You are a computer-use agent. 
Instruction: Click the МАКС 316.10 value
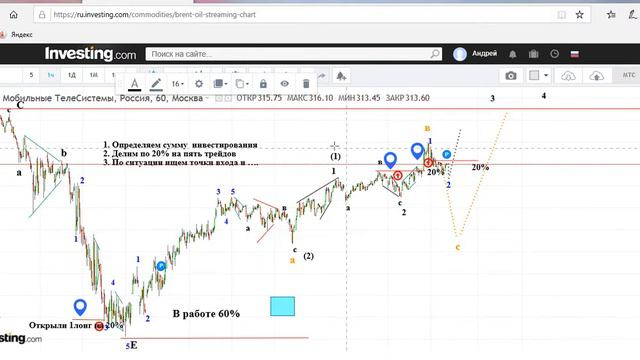[310, 98]
